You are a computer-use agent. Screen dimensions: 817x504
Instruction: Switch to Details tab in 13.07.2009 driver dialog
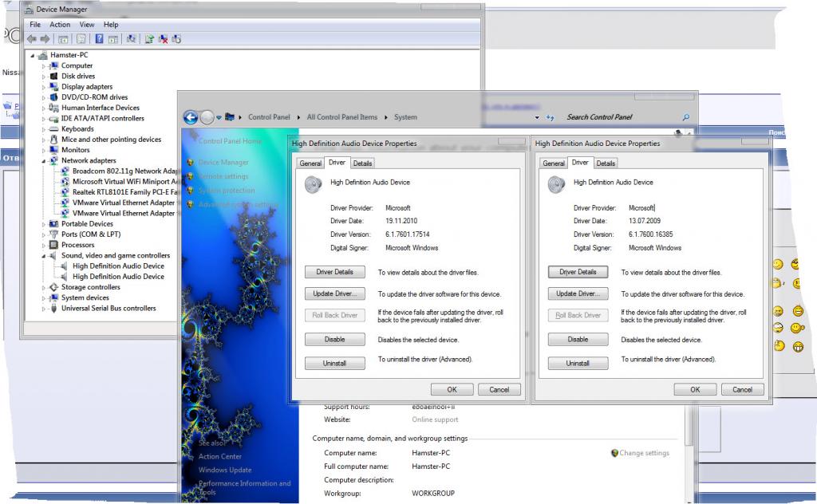click(x=606, y=163)
